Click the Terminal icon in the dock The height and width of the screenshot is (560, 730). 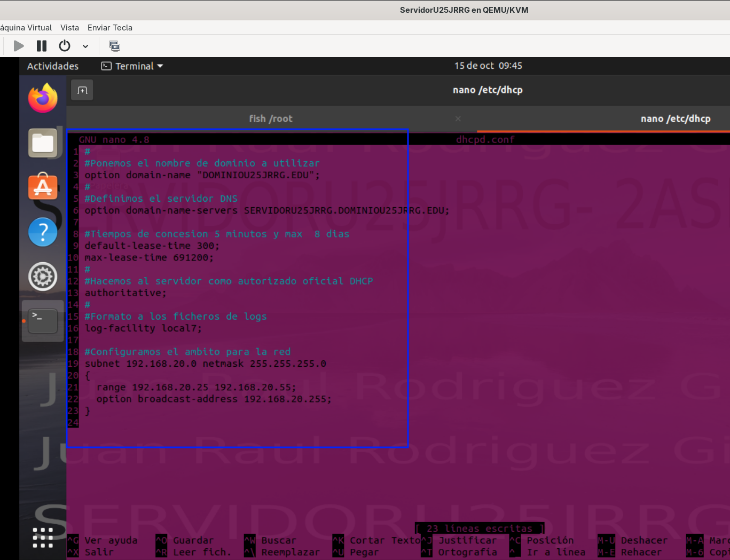click(43, 321)
